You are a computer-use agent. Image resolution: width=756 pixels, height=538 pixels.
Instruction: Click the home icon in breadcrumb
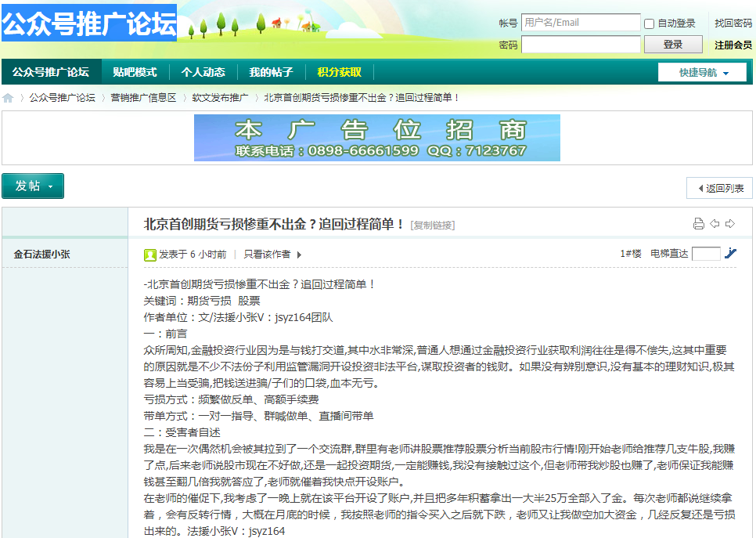8,98
